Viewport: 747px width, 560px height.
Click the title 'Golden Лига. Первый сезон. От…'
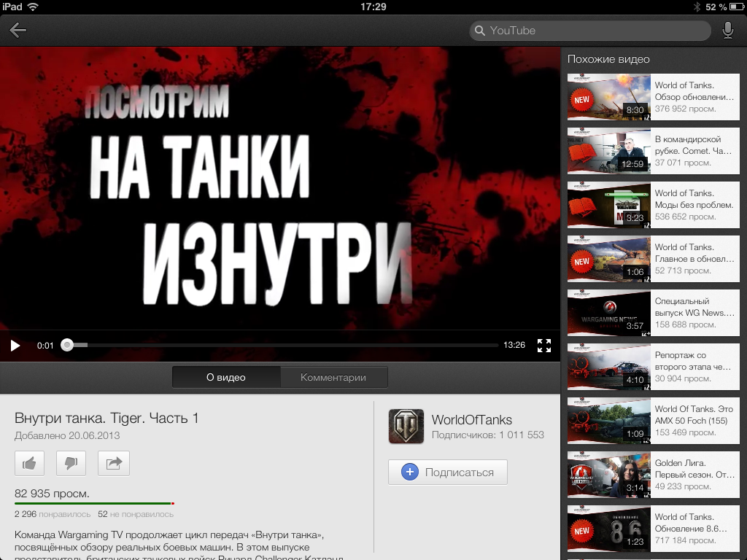tap(694, 469)
